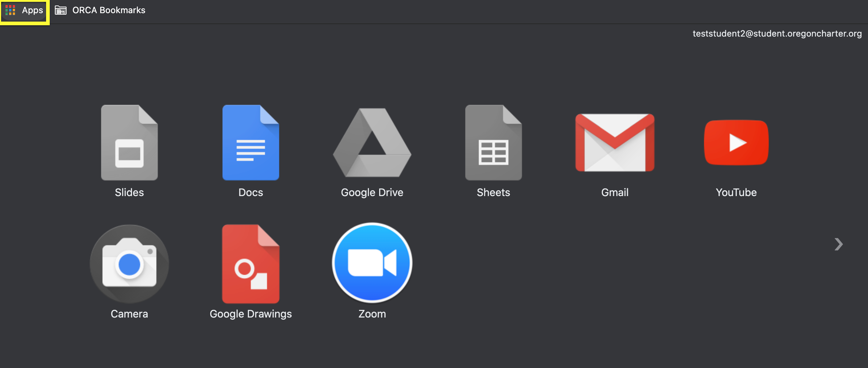Select the Google Drawings label text
This screenshot has height=368, width=868.
251,314
